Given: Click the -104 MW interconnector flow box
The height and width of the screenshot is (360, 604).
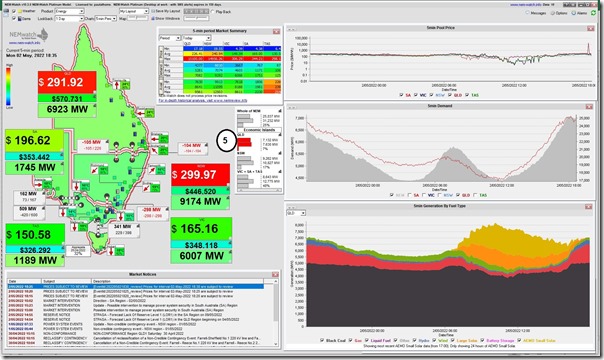Looking at the screenshot, I should [x=193, y=148].
